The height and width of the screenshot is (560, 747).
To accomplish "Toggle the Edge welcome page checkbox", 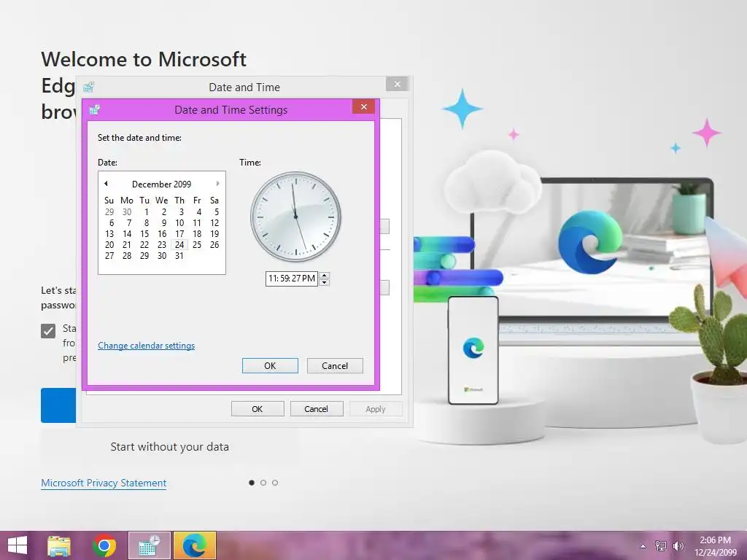I will [48, 330].
